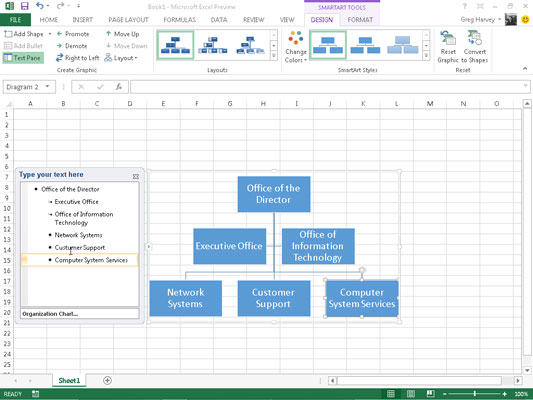The image size is (533, 400).
Task: Click the zoom slider handle
Action: tap(475, 394)
